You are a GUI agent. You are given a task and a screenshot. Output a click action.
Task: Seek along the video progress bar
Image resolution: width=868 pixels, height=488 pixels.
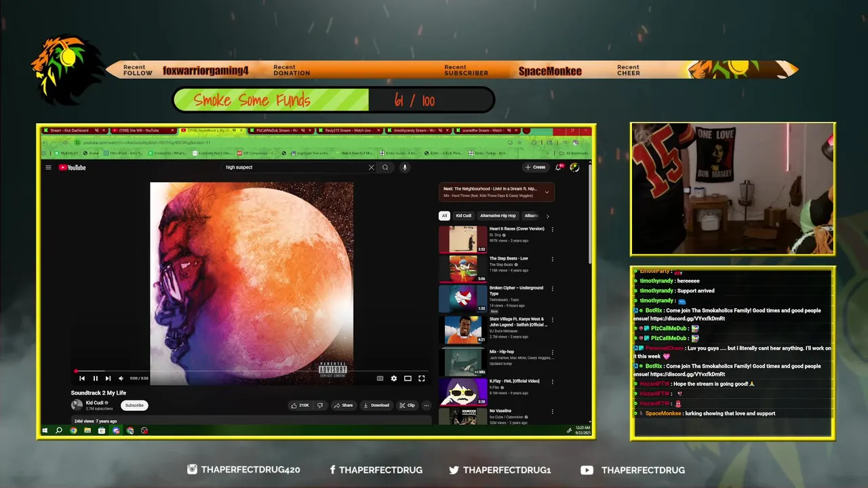point(251,371)
